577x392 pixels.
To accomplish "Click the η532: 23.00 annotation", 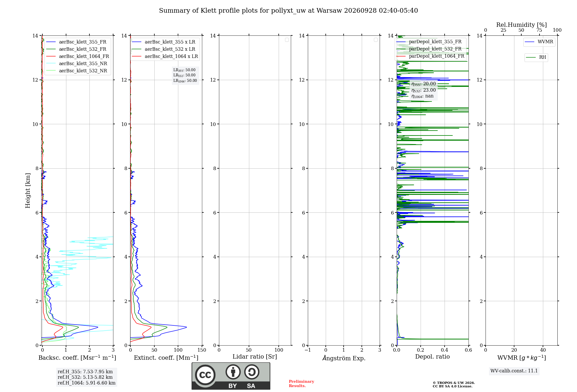I will point(424,90).
